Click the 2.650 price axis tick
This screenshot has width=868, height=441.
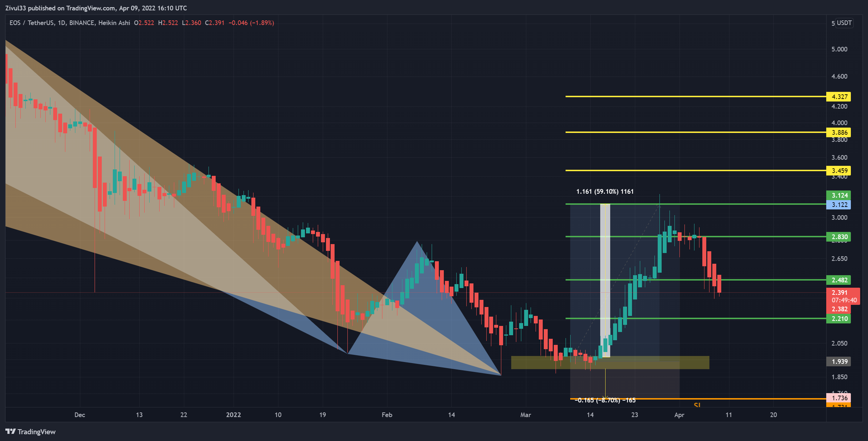pos(839,258)
